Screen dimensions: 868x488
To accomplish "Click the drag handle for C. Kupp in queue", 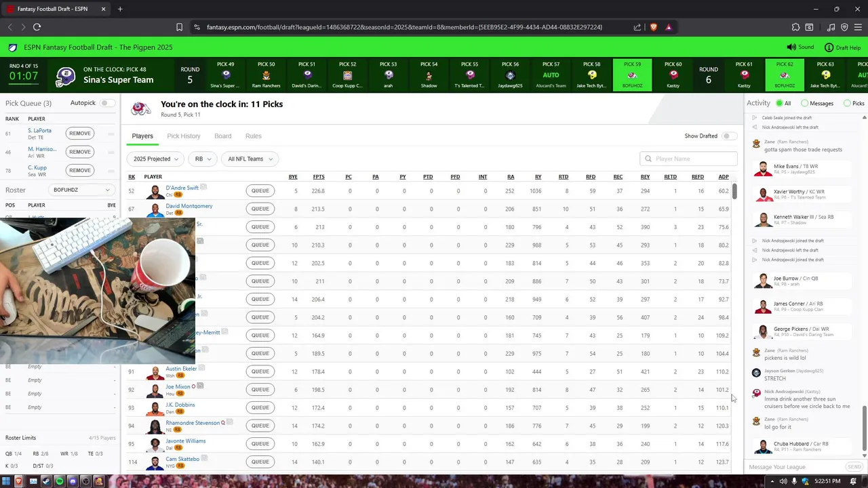I will tap(111, 170).
